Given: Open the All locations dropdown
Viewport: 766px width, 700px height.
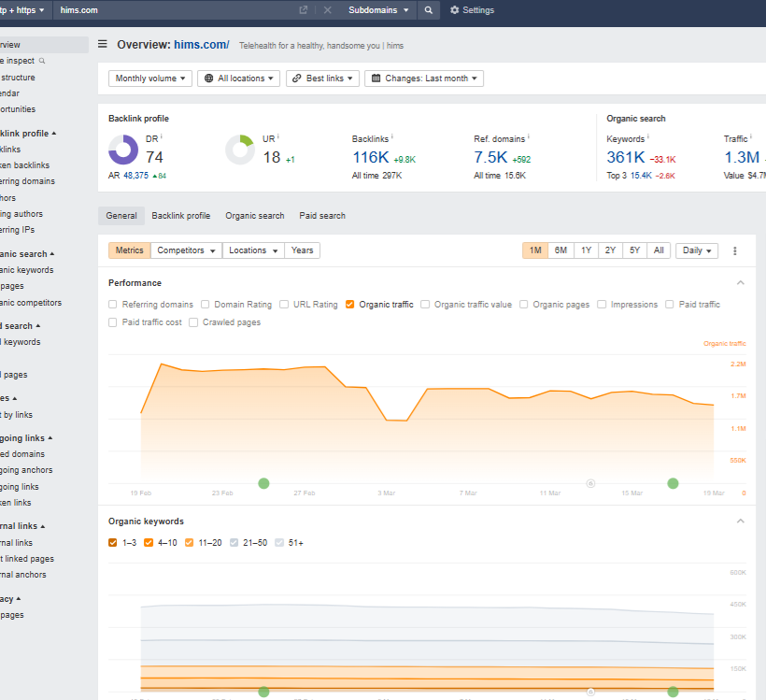Looking at the screenshot, I should [x=238, y=79].
